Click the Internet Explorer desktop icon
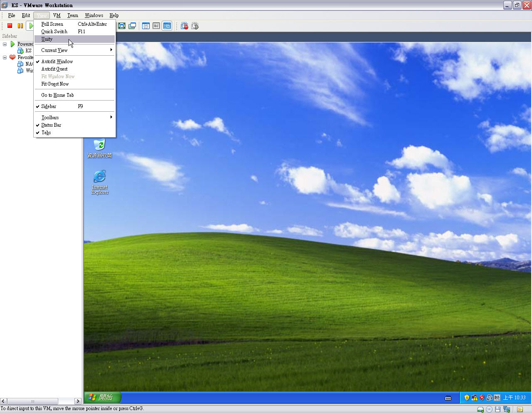The image size is (532, 413). [100, 182]
